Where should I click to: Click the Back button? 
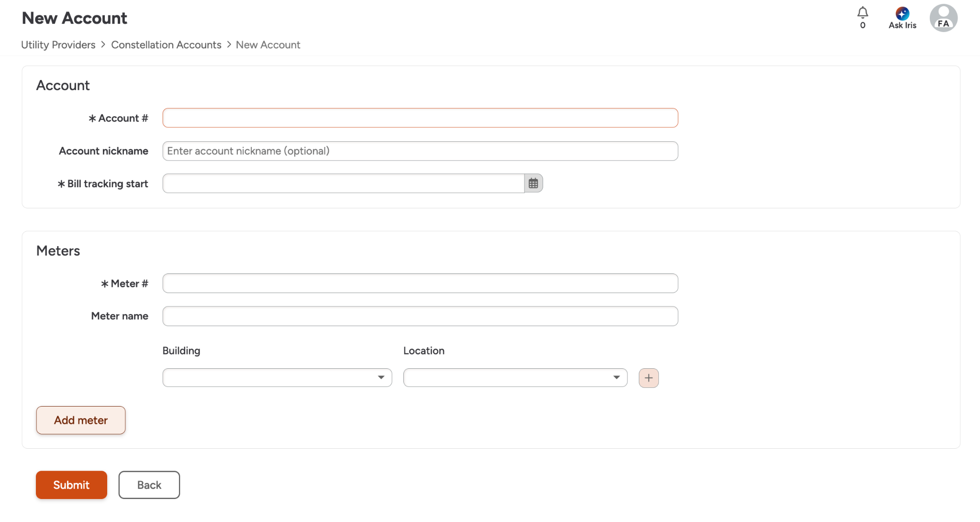149,485
